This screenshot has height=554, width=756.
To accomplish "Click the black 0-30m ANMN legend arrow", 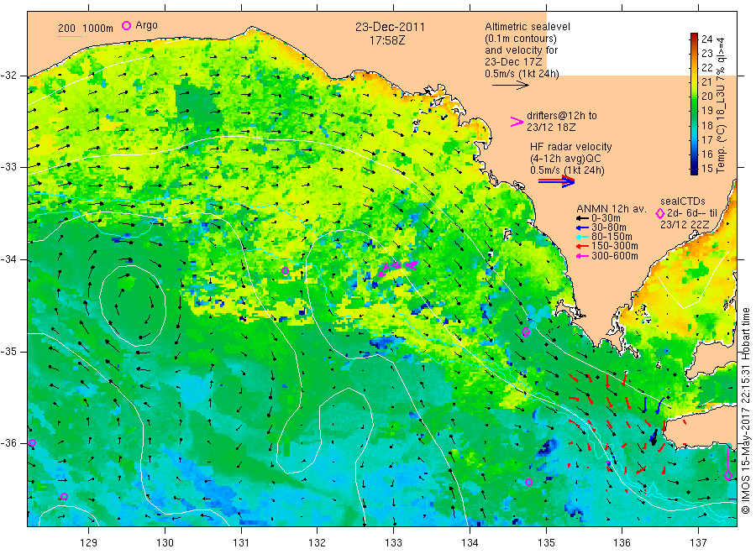I will 582,218.
